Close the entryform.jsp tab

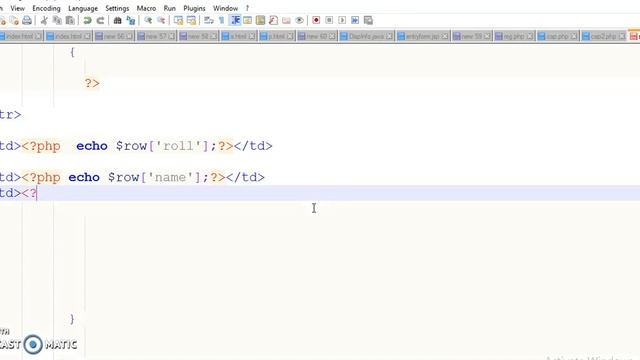[445, 36]
